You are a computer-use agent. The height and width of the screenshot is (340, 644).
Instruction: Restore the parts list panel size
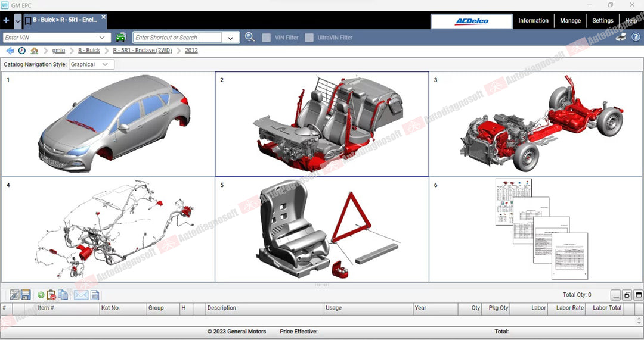point(627,295)
